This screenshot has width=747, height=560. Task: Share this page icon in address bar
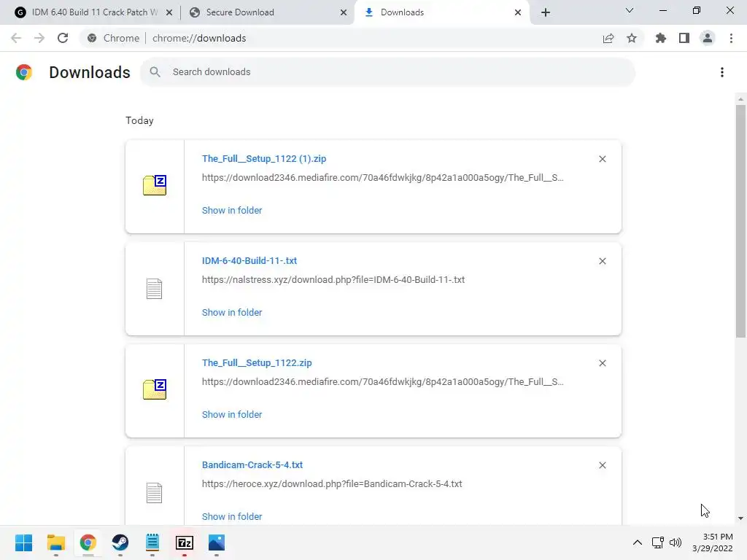coord(608,38)
